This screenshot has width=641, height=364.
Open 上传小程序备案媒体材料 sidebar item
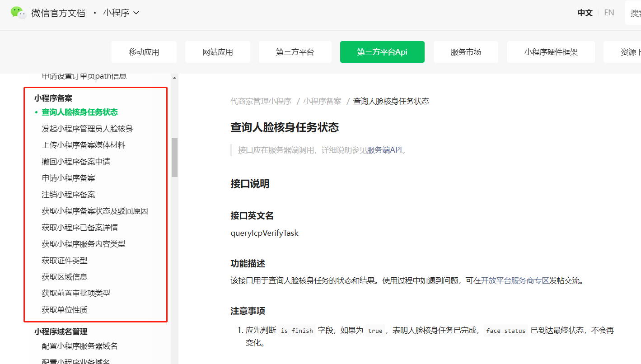[x=84, y=145]
